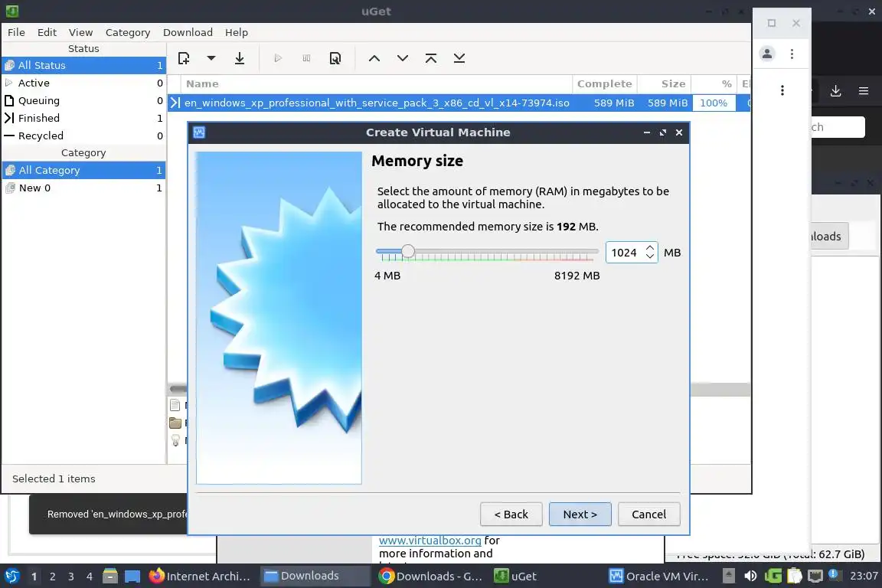The height and width of the screenshot is (588, 882).
Task: Select All Status in uGet sidebar
Action: (83, 65)
